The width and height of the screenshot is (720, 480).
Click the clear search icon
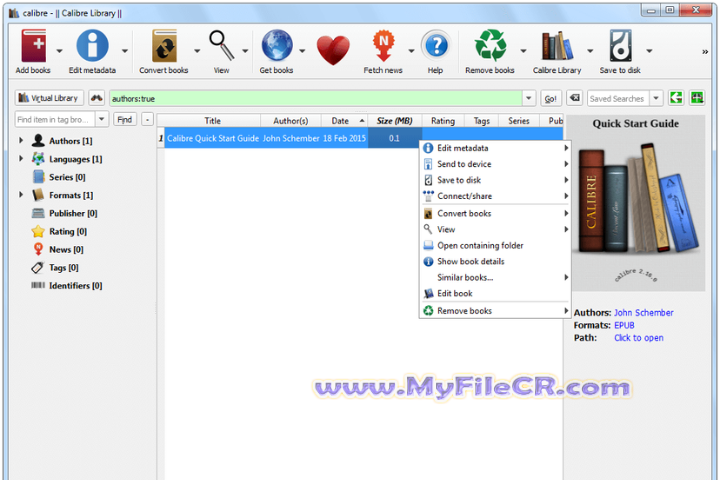click(574, 98)
